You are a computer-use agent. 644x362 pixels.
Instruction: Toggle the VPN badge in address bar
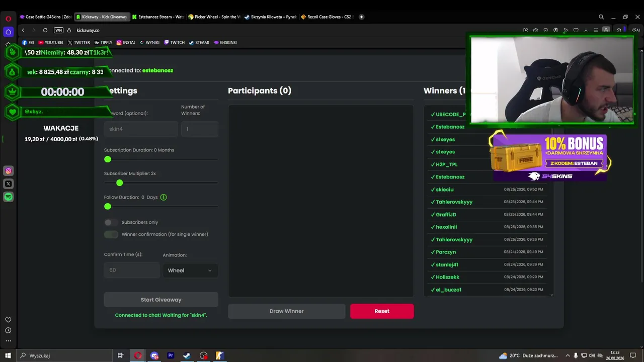point(58,30)
